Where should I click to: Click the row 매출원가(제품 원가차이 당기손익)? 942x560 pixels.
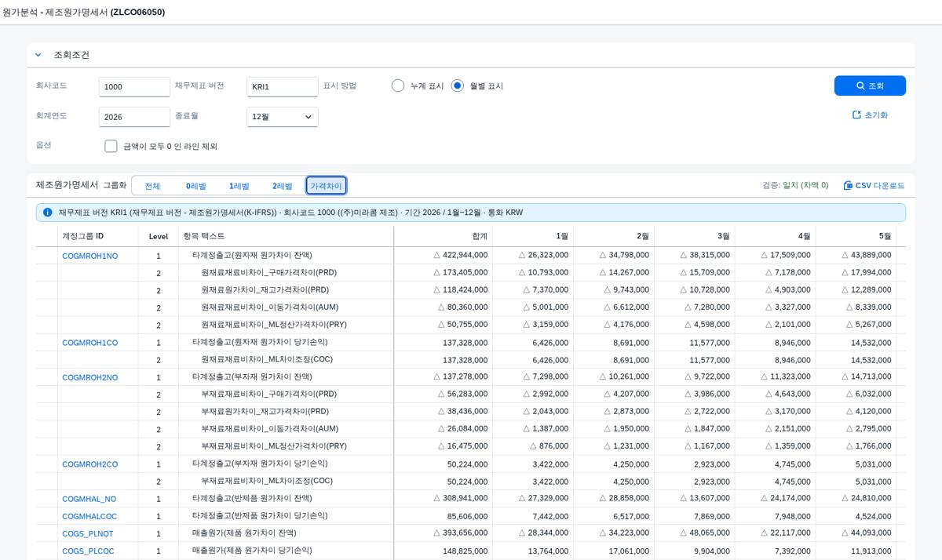point(470,551)
